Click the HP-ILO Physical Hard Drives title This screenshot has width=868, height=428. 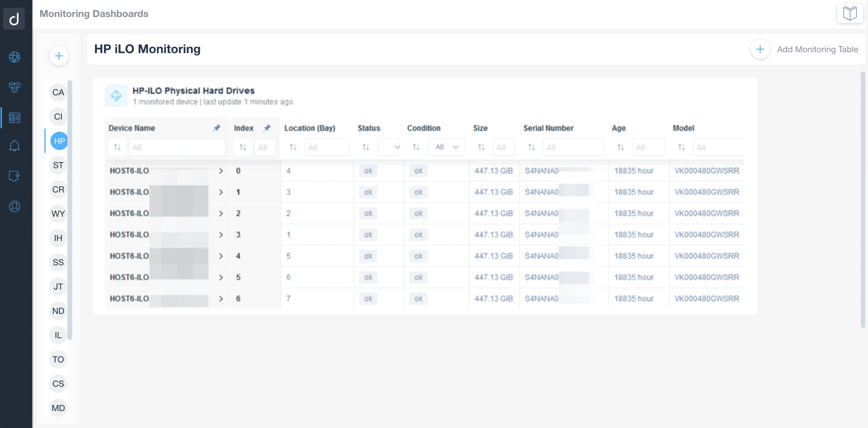193,91
